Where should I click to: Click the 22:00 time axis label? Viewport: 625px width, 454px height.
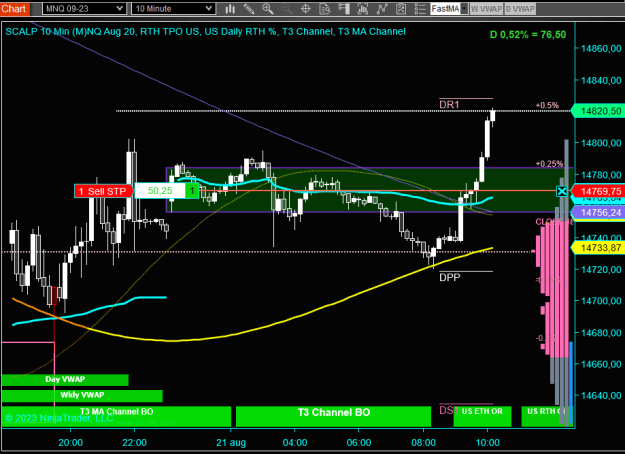tap(134, 443)
